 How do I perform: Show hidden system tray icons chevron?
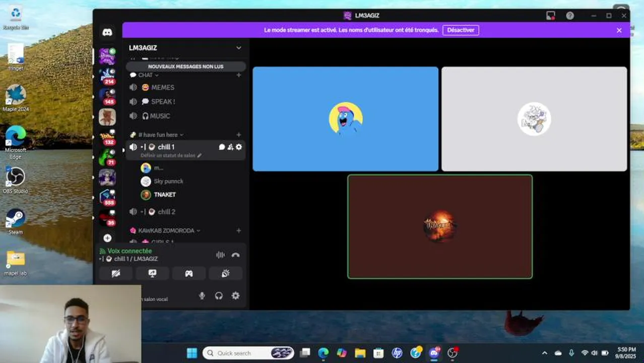tap(545, 353)
